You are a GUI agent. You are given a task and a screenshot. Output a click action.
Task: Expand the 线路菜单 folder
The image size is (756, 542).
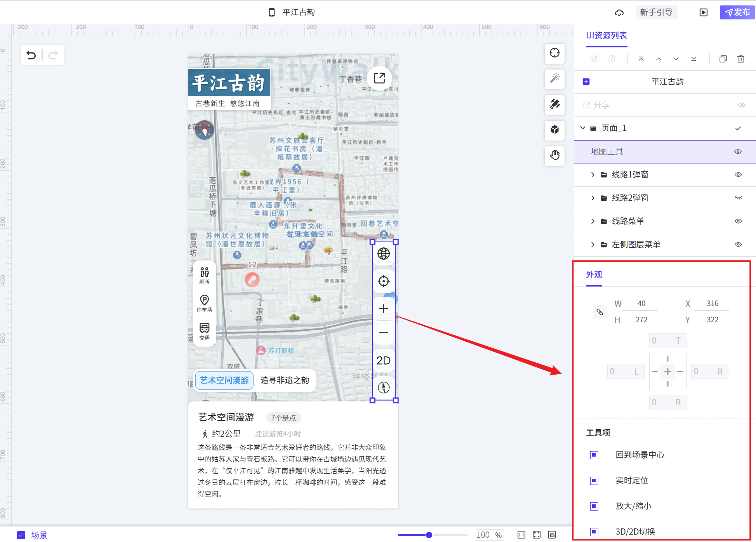pyautogui.click(x=593, y=221)
